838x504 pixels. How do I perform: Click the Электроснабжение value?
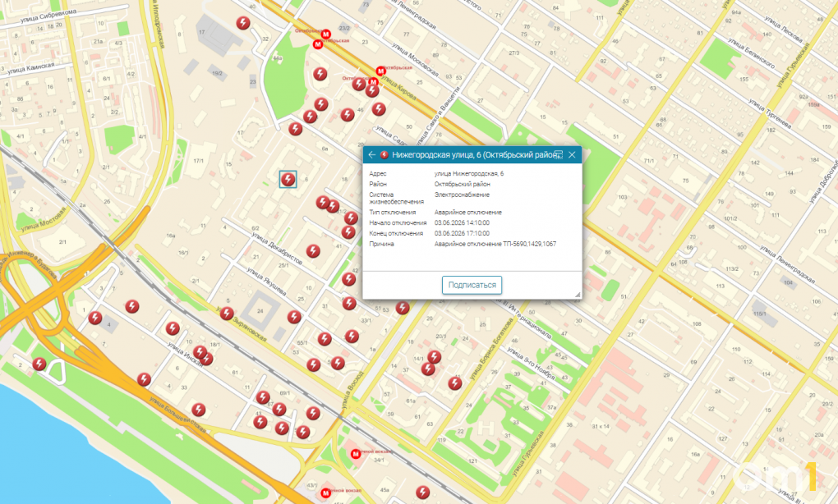[x=462, y=195]
